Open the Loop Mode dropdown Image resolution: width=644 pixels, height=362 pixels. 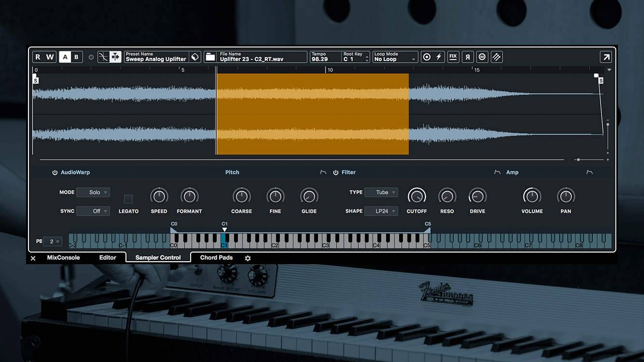coord(395,57)
